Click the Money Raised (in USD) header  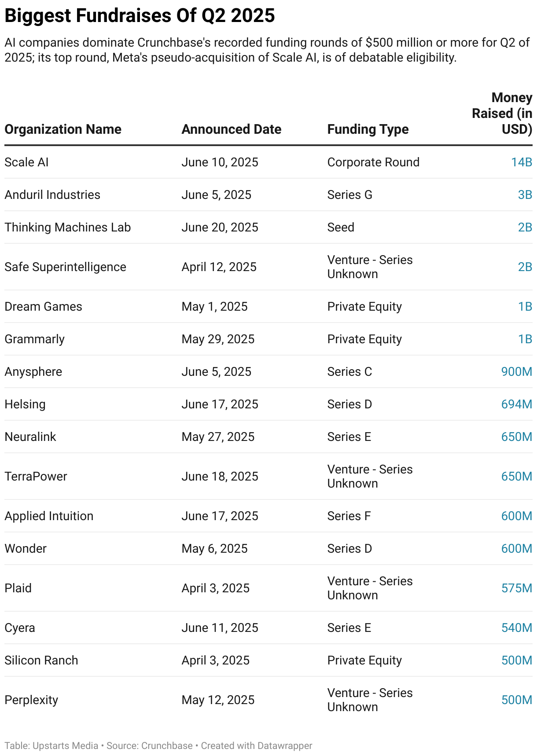pyautogui.click(x=502, y=114)
